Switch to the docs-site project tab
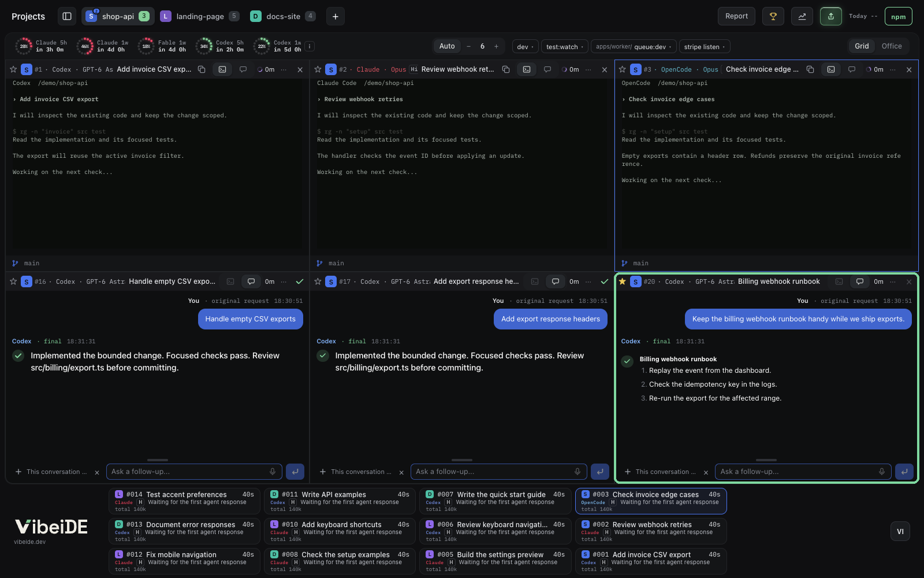924x578 pixels. click(x=283, y=16)
